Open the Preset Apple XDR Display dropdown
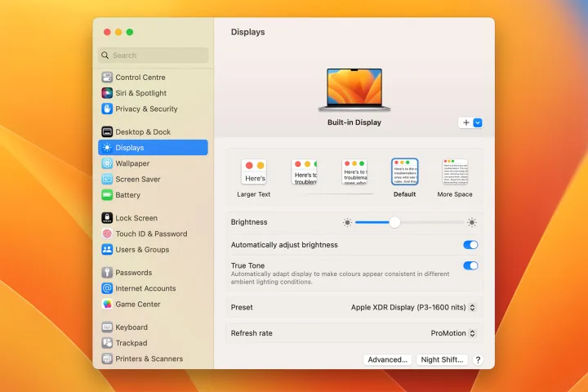The width and height of the screenshot is (588, 392). [x=413, y=307]
